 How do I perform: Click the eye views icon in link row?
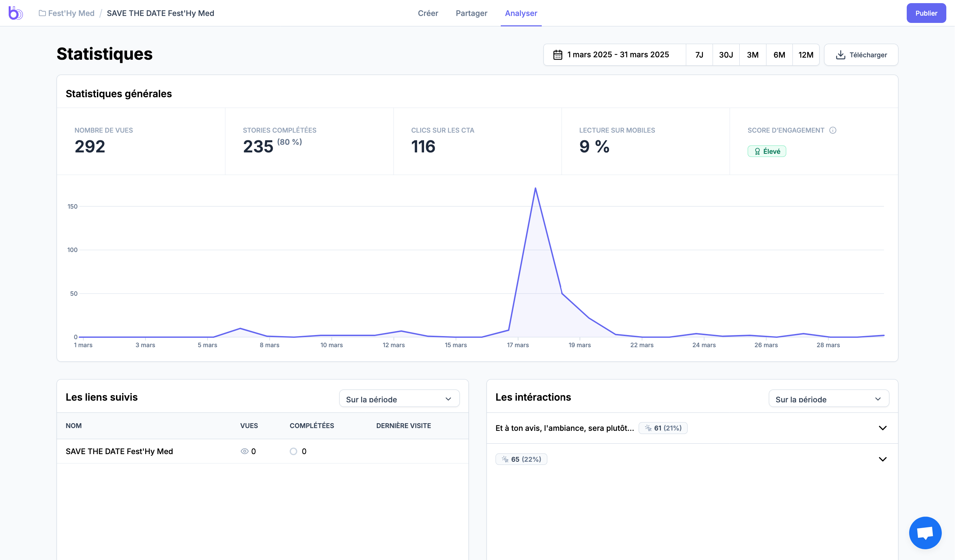click(x=244, y=451)
